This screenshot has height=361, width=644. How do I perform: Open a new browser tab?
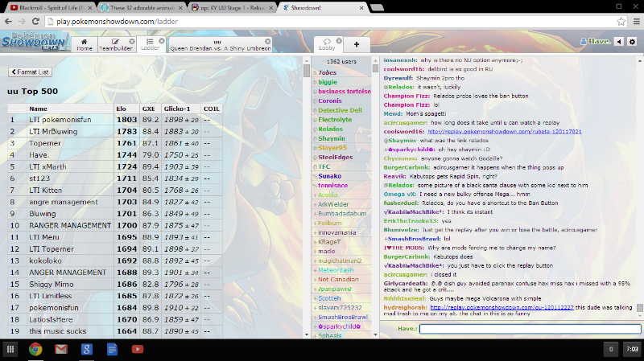(x=377, y=7)
